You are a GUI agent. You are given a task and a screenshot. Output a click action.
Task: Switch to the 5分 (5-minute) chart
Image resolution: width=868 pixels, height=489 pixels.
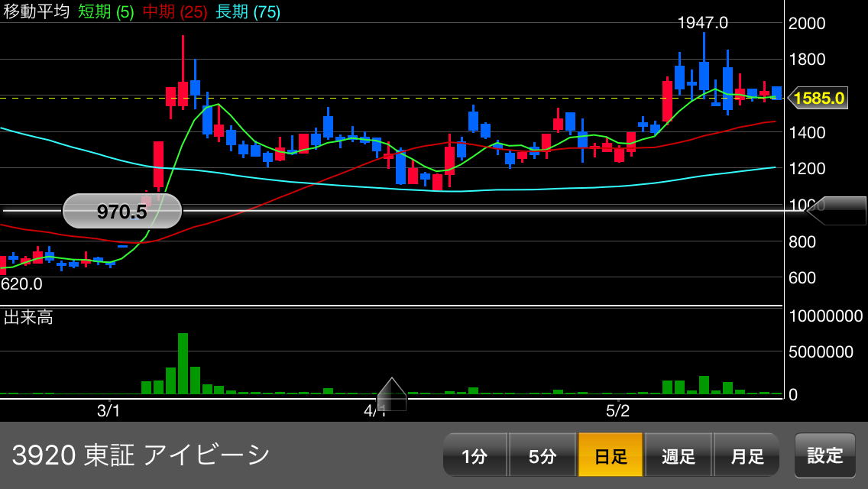coord(542,456)
